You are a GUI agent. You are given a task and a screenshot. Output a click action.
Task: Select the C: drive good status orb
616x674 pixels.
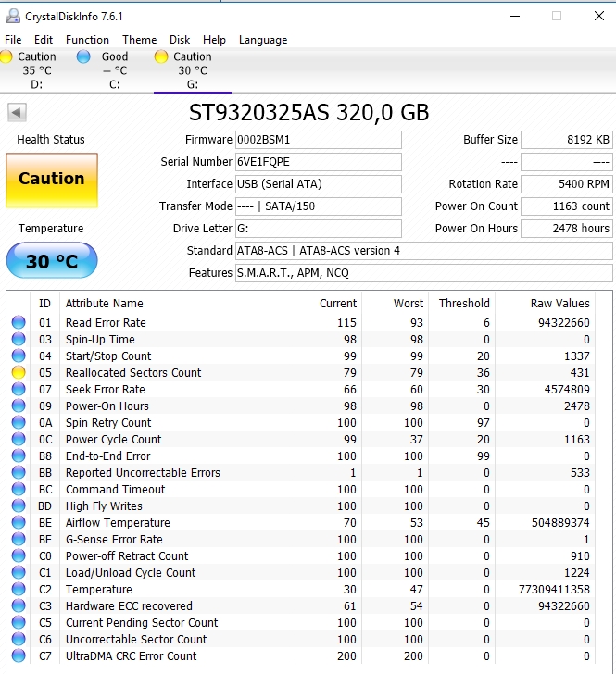[x=83, y=57]
